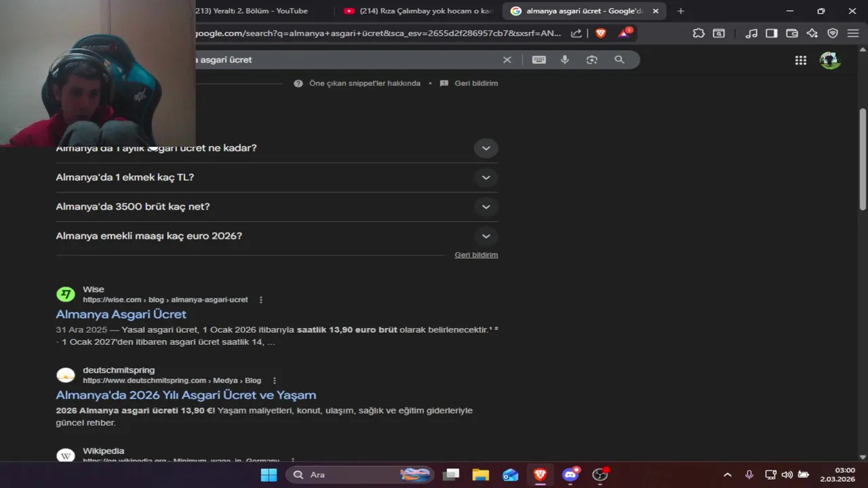Open the Windows Start menu
Image resolution: width=868 pixels, height=488 pixels.
point(269,474)
